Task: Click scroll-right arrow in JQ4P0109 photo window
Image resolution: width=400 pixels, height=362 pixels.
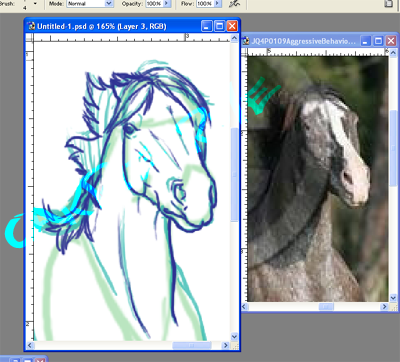Action: (385, 306)
